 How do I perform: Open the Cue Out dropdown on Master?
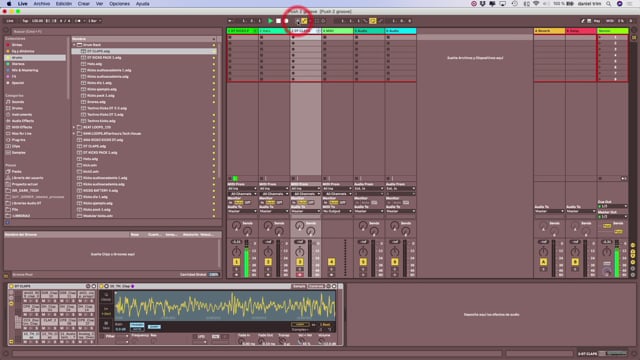pyautogui.click(x=612, y=206)
